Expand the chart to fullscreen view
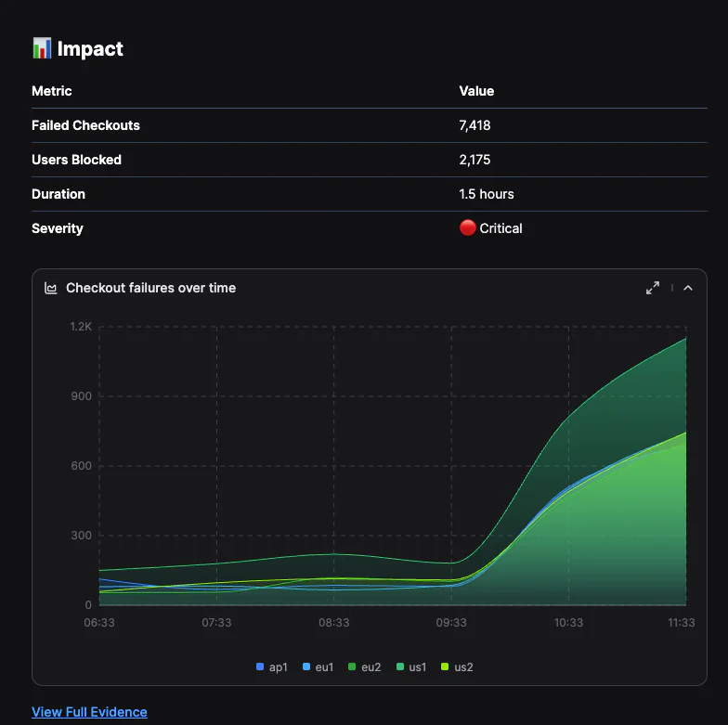 pyautogui.click(x=653, y=288)
